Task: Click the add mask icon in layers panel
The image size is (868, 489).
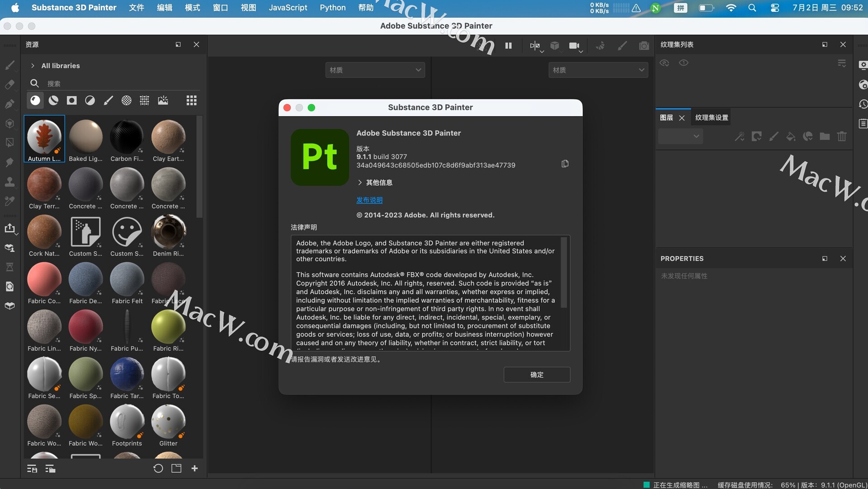Action: 757,136
